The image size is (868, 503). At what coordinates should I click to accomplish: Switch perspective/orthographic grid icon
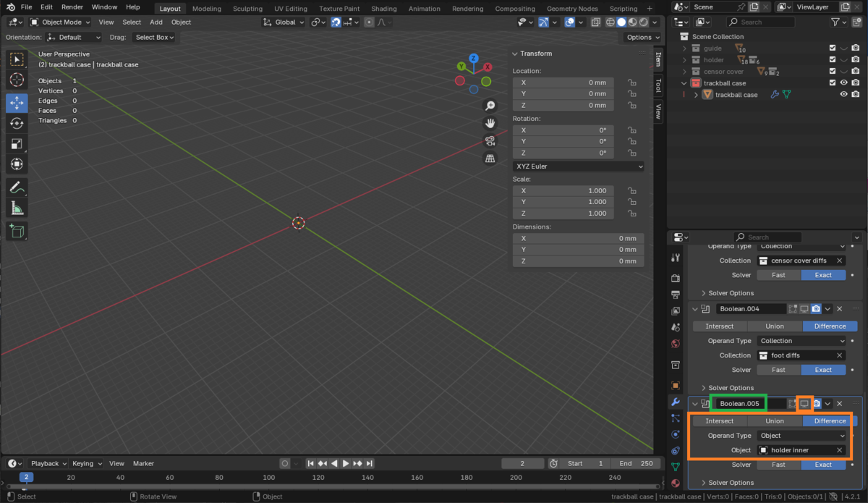[x=490, y=158]
